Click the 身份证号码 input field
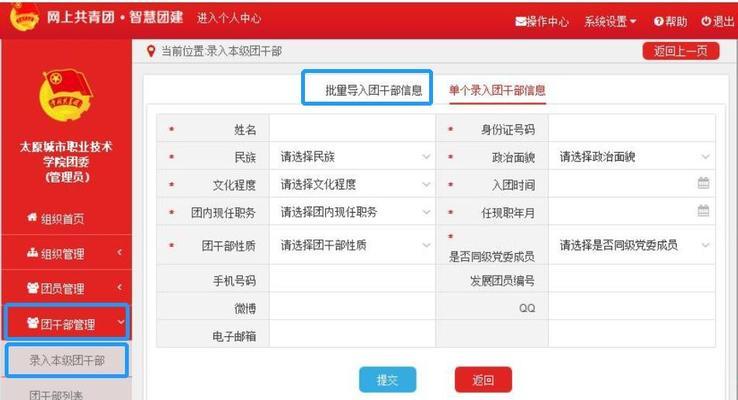This screenshot has width=738, height=400. pyautogui.click(x=632, y=128)
